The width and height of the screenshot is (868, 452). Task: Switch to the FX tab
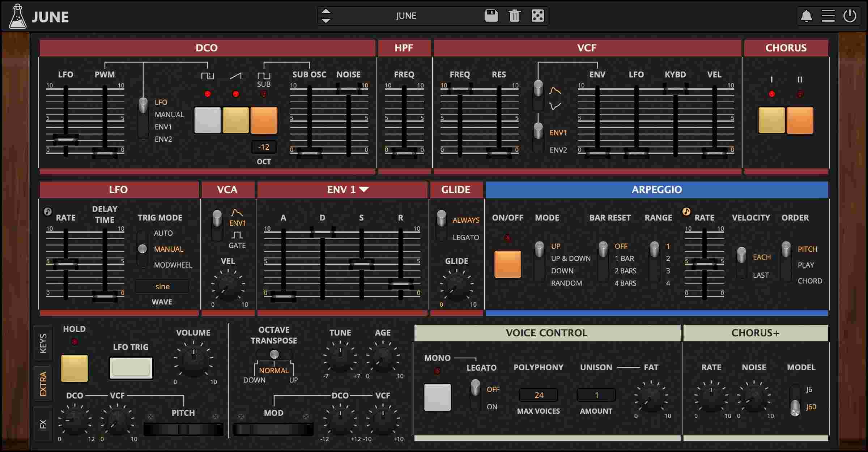(x=43, y=424)
